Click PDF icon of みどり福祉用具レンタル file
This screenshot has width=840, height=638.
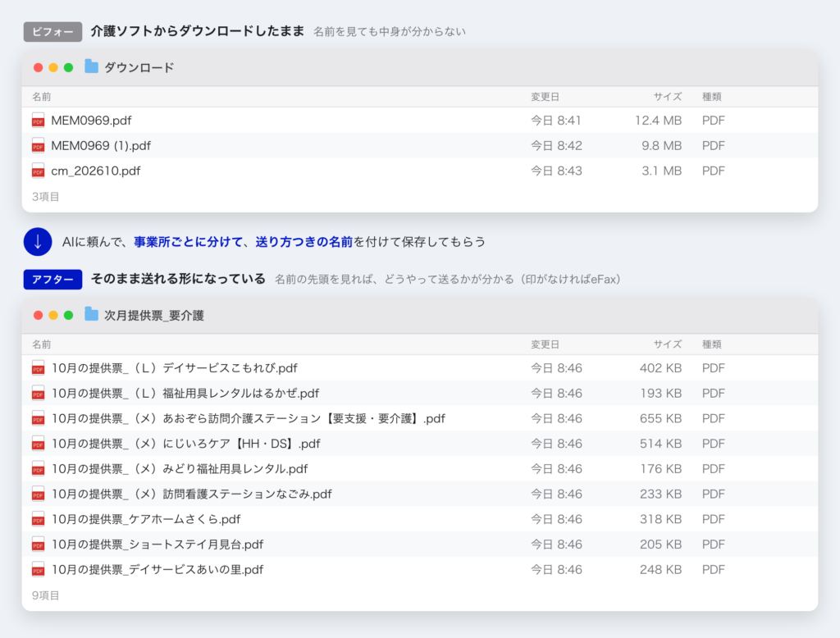coord(38,469)
